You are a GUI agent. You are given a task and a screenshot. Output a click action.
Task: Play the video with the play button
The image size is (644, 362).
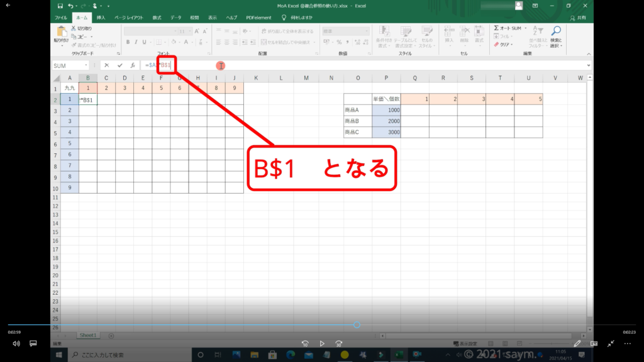point(322,344)
